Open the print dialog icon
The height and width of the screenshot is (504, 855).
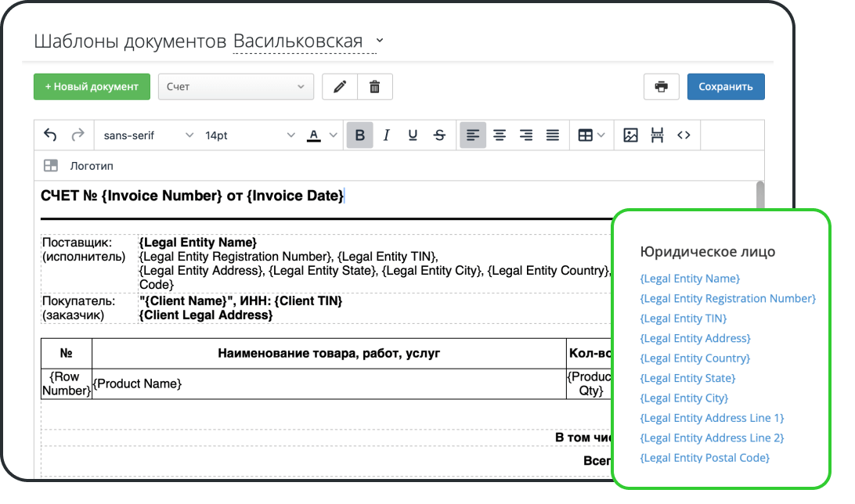[662, 86]
